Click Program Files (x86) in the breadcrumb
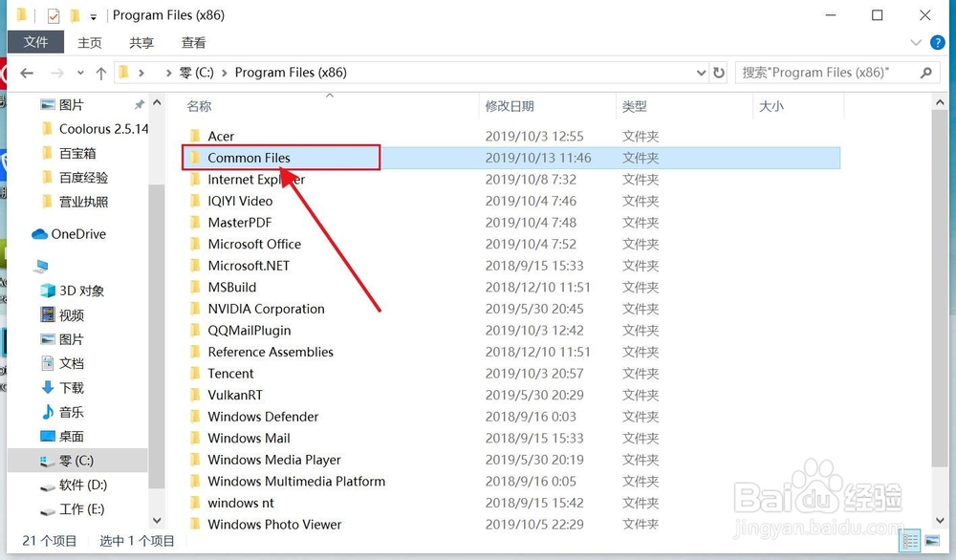Image resolution: width=956 pixels, height=560 pixels. pos(291,73)
